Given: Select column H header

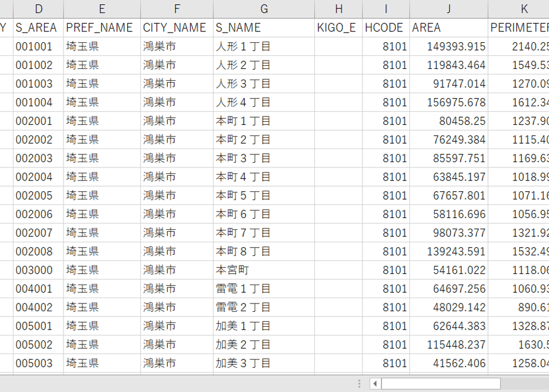Looking at the screenshot, I should tap(339, 9).
